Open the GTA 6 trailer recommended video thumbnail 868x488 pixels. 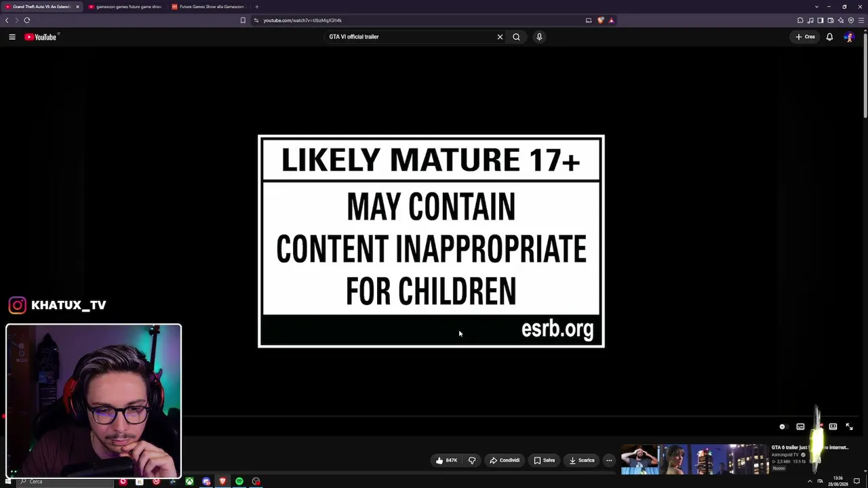[694, 460]
